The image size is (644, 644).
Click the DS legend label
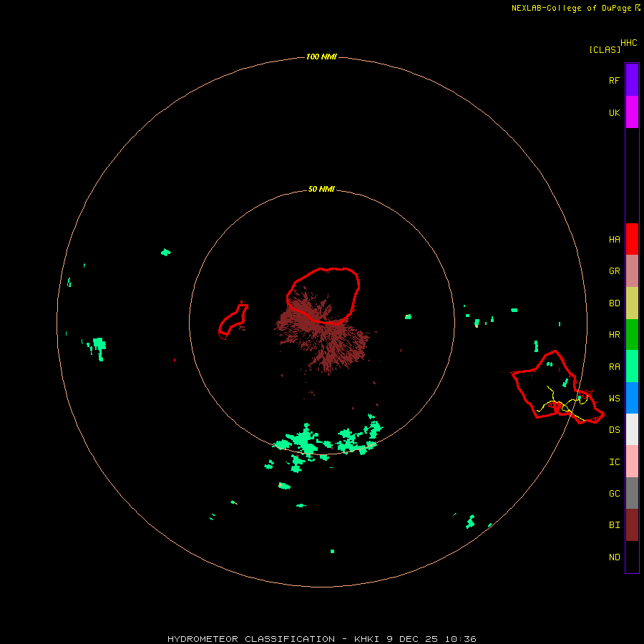[x=614, y=430]
